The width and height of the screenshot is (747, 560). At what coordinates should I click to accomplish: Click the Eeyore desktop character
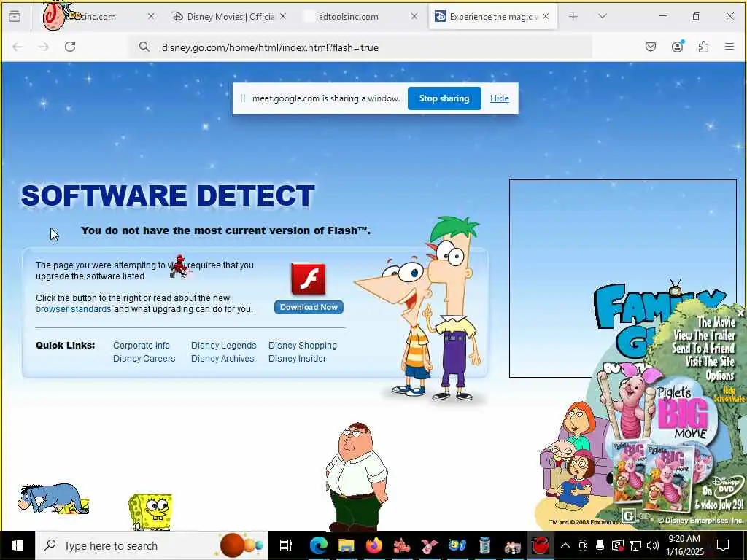pos(53,499)
